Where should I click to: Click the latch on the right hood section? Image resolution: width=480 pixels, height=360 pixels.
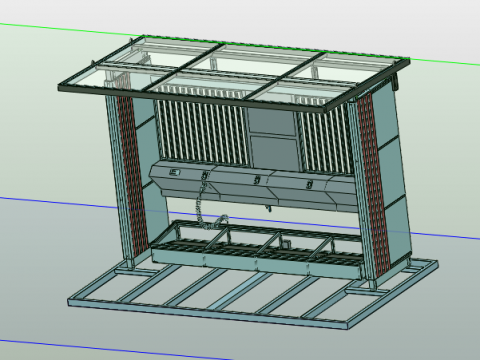tap(310, 184)
